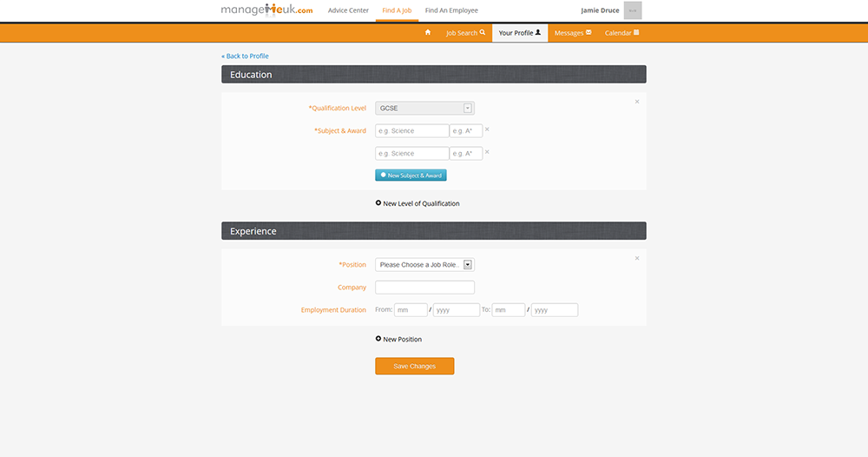Open the Position job role dropdown
The image size is (868, 457).
(424, 265)
